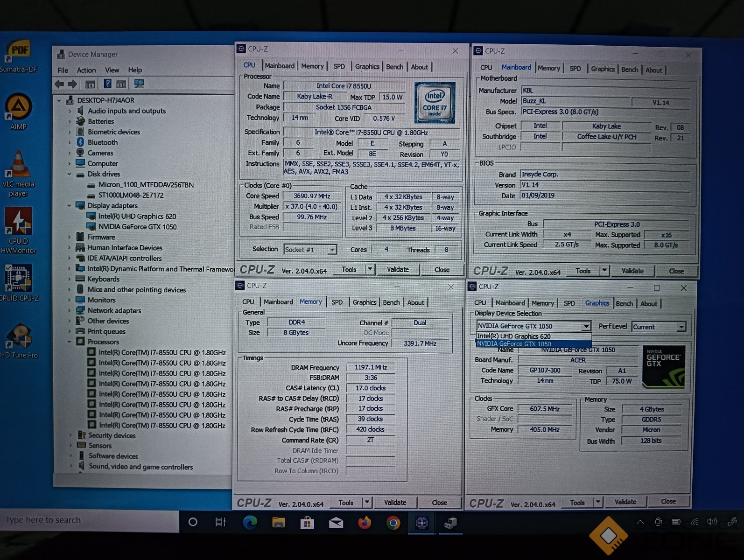Viewport: 744px width, 560px height.
Task: Click Type here to search box
Action: pyautogui.click(x=90, y=520)
